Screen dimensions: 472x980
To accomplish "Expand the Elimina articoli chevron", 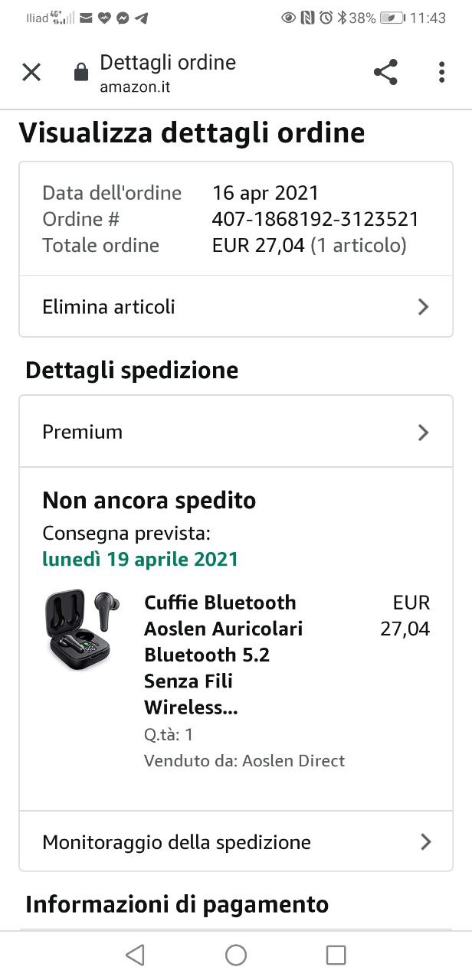I will (424, 307).
